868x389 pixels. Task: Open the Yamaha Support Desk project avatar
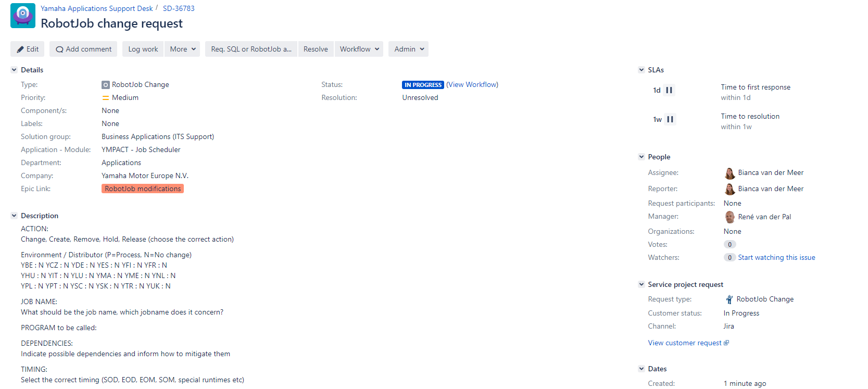[23, 16]
